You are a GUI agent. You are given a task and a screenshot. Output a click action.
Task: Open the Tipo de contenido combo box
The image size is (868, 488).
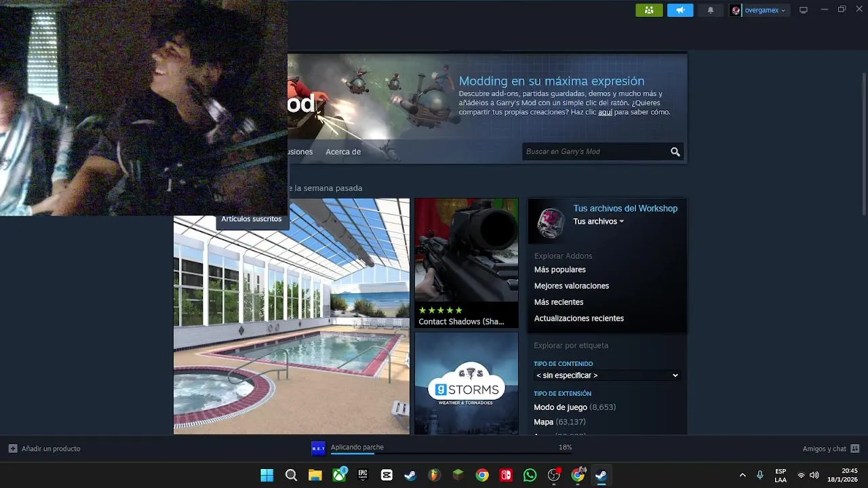click(606, 375)
